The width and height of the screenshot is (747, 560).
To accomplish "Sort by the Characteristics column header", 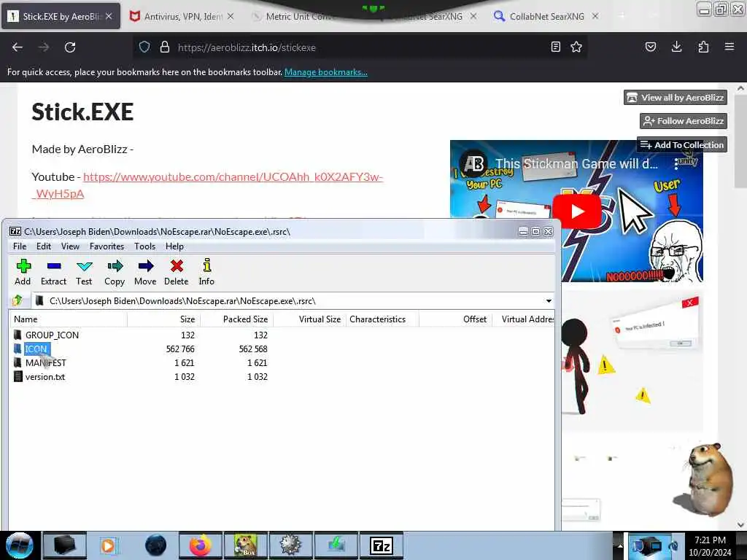I will click(x=382, y=319).
